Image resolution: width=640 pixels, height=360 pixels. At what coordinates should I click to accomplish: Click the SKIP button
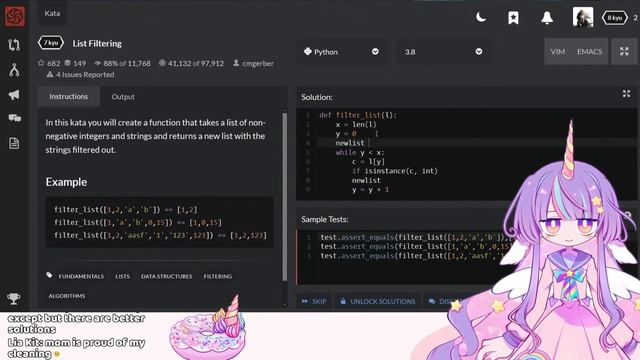pos(314,301)
